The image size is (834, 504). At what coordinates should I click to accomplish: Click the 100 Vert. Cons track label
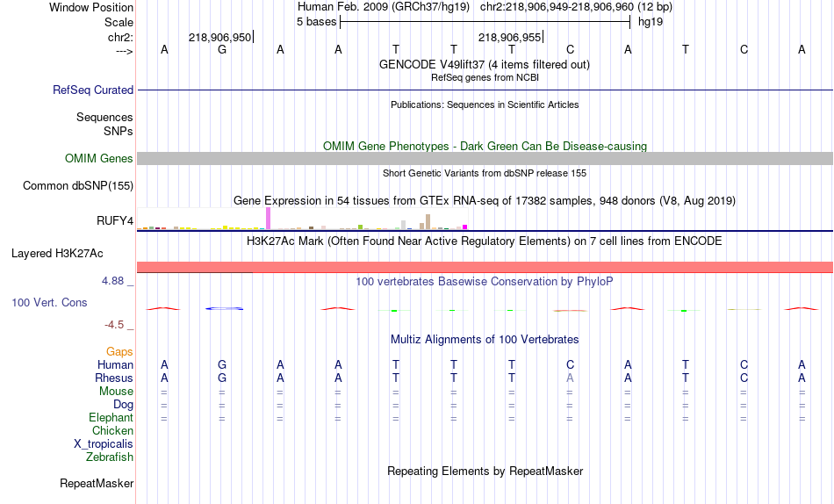pyautogui.click(x=49, y=302)
